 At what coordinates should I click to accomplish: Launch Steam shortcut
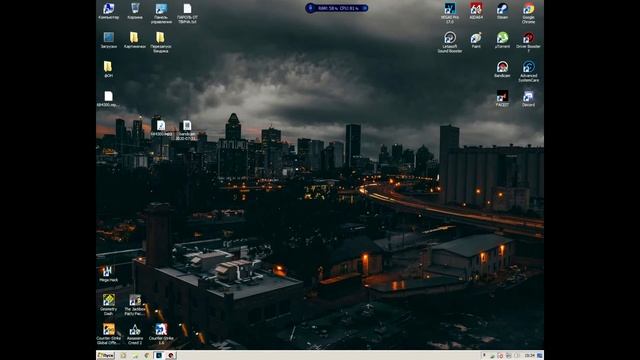(502, 11)
